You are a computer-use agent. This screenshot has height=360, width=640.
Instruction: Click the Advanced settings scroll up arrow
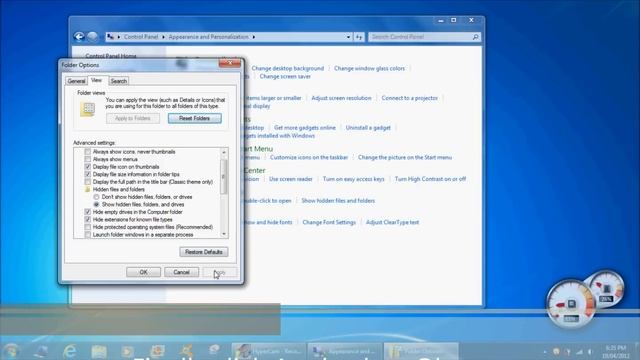tap(224, 152)
